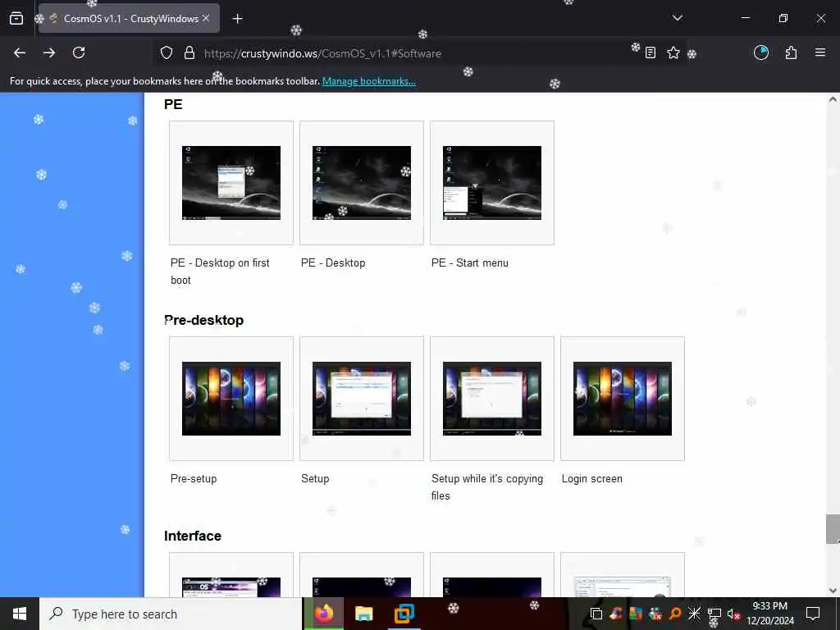
Task: Expand the list all tabs chevron
Action: (x=678, y=18)
